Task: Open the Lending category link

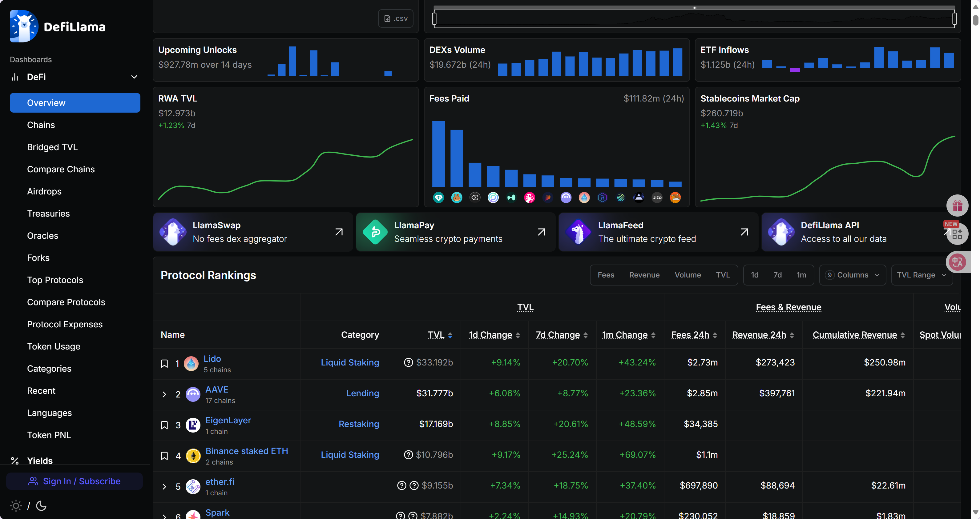Action: pyautogui.click(x=362, y=393)
